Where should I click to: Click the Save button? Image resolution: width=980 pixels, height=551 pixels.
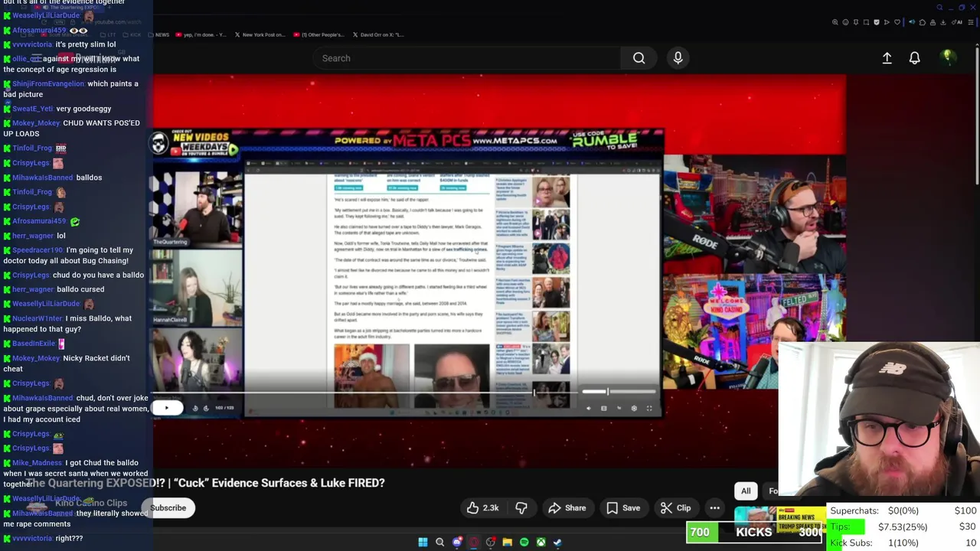tap(623, 508)
